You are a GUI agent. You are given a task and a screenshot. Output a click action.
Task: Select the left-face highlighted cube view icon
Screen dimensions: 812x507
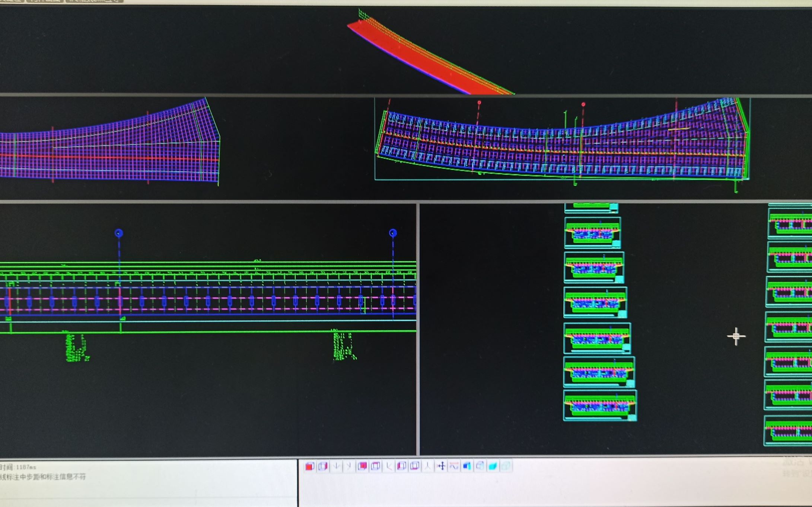pos(401,466)
